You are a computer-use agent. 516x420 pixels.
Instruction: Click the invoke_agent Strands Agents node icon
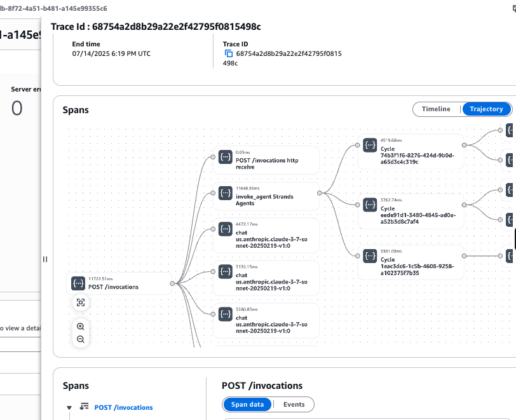(x=224, y=193)
